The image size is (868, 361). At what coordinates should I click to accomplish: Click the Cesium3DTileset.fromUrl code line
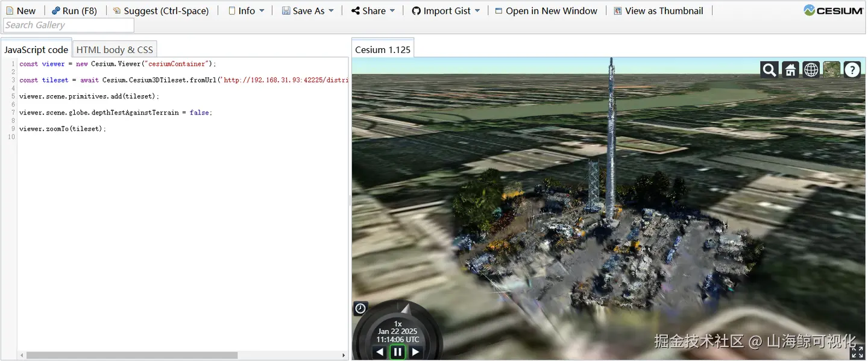pyautogui.click(x=184, y=80)
